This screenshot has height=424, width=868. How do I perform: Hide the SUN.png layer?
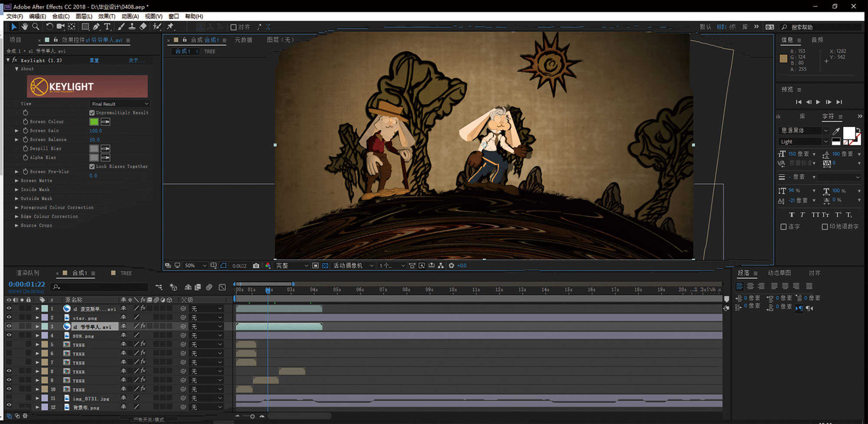click(x=9, y=335)
